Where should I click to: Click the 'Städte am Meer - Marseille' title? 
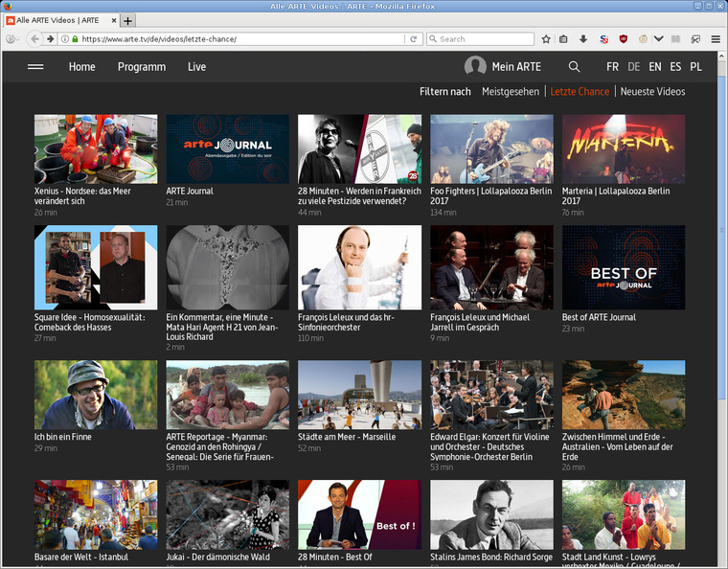tap(347, 437)
